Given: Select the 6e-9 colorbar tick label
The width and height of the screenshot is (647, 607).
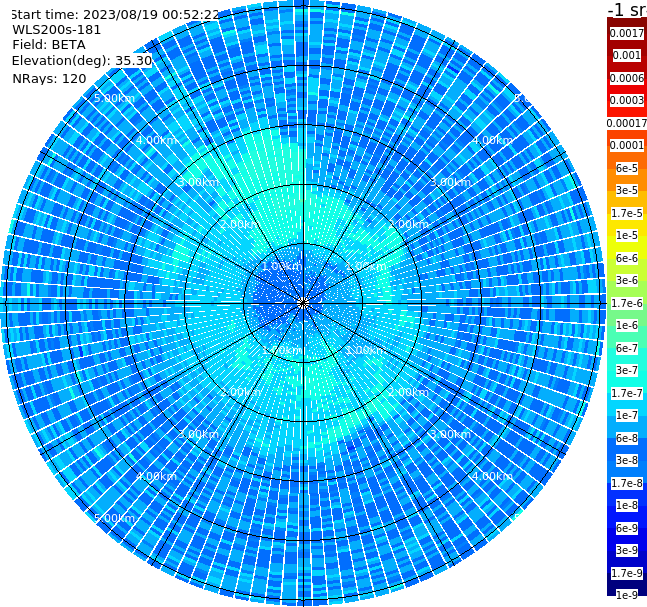Looking at the screenshot, I should click(x=627, y=528).
